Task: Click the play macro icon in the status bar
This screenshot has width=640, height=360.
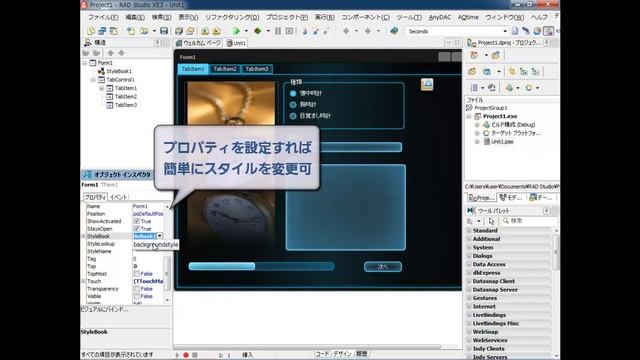Action: pos(177,355)
